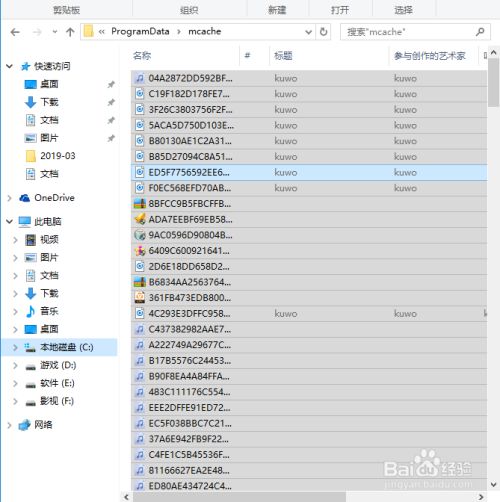Click the horizontal scrollbar thumb
This screenshot has width=500, height=502.
[239, 497]
